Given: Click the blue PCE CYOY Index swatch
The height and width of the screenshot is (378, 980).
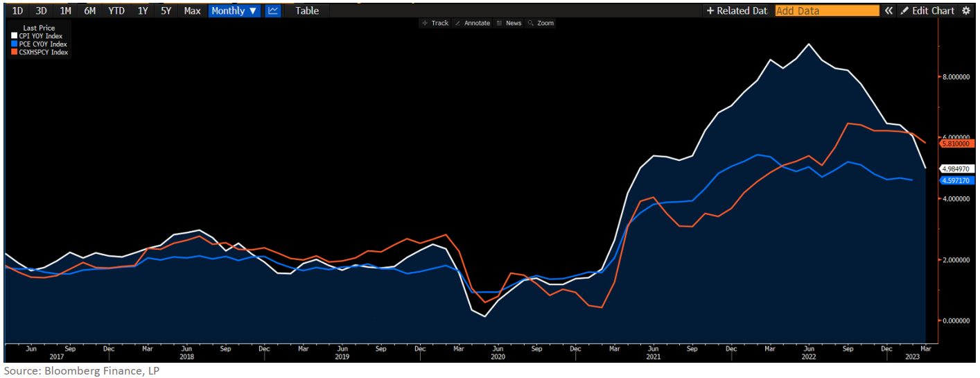Looking at the screenshot, I should point(15,44).
